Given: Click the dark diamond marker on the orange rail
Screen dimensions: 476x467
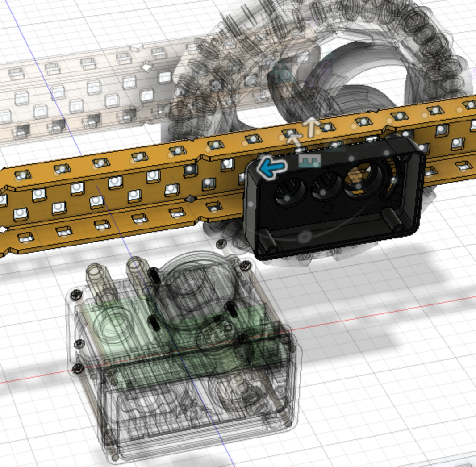Looking at the screenshot, I should (x=191, y=199).
